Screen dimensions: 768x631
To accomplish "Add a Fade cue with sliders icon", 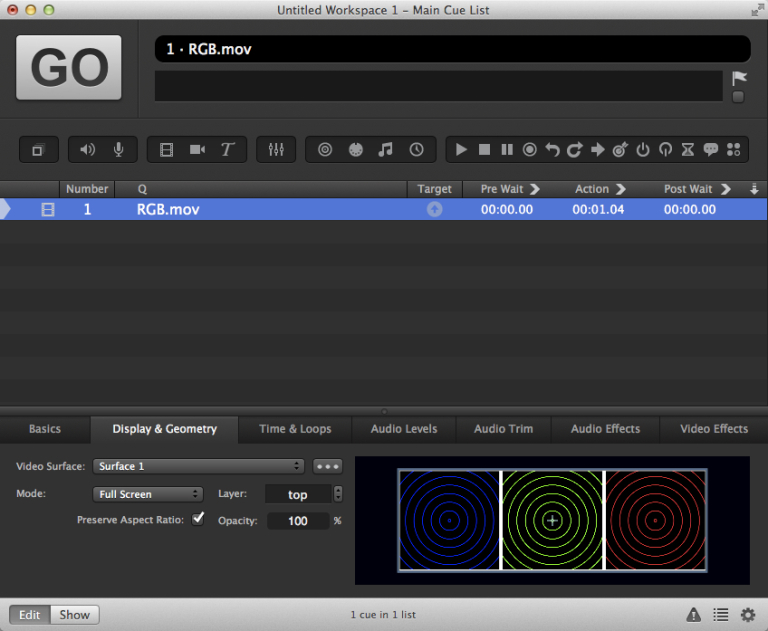I will point(276,150).
